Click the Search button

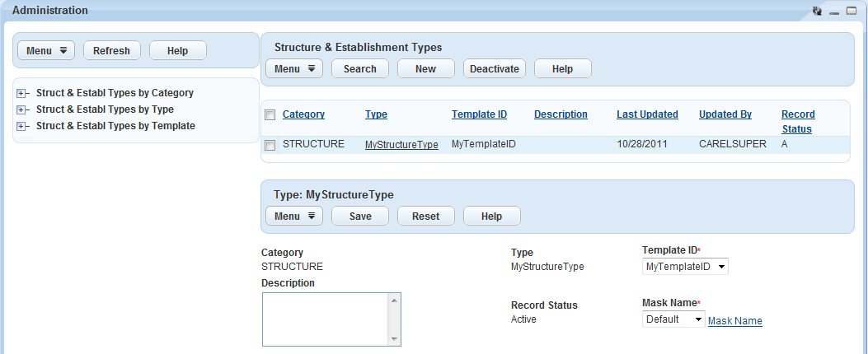pos(360,69)
